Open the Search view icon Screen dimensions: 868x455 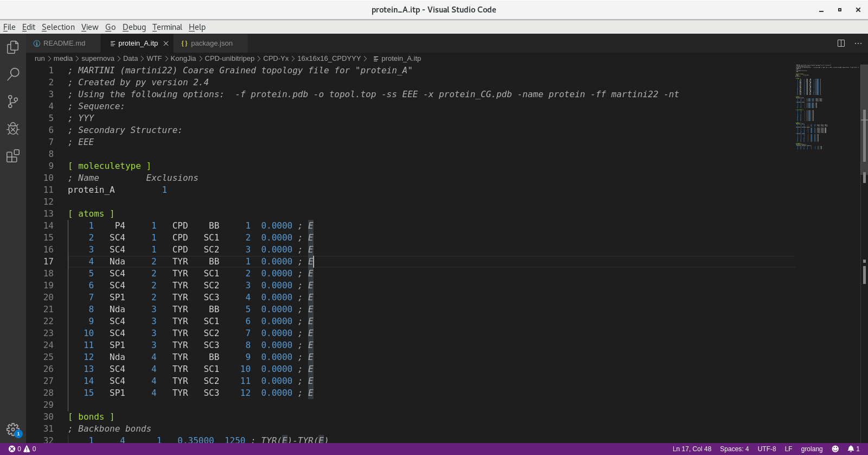point(13,74)
